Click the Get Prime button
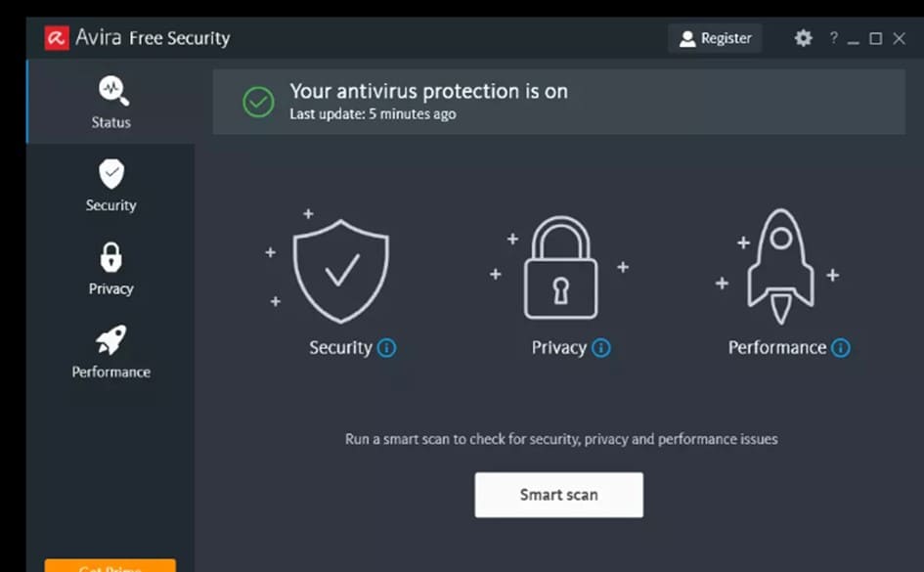Image resolution: width=924 pixels, height=572 pixels. (x=110, y=567)
